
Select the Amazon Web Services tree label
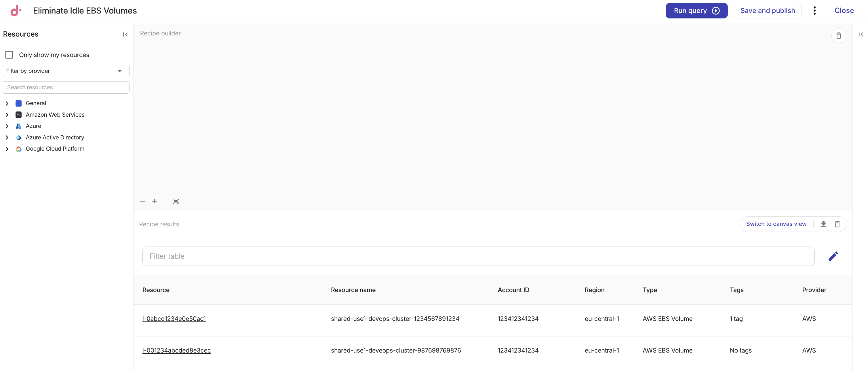55,115
